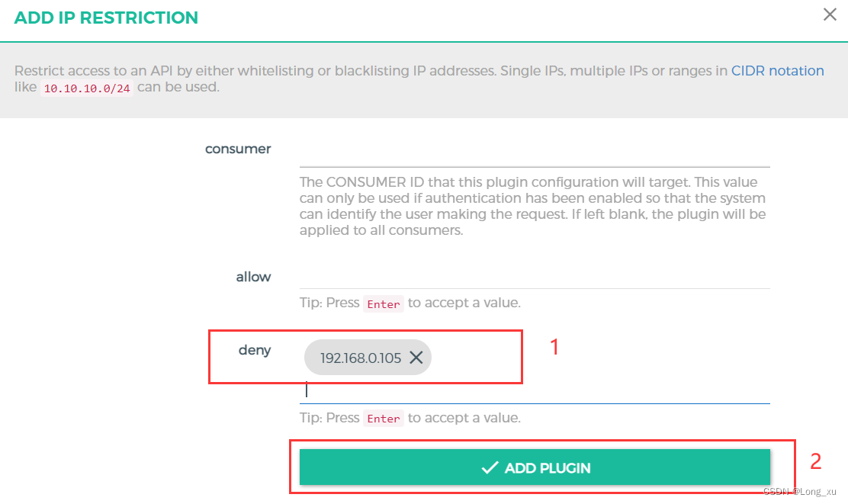The height and width of the screenshot is (504, 848).
Task: Close the Add IP Restriction dialog
Action: 830,14
